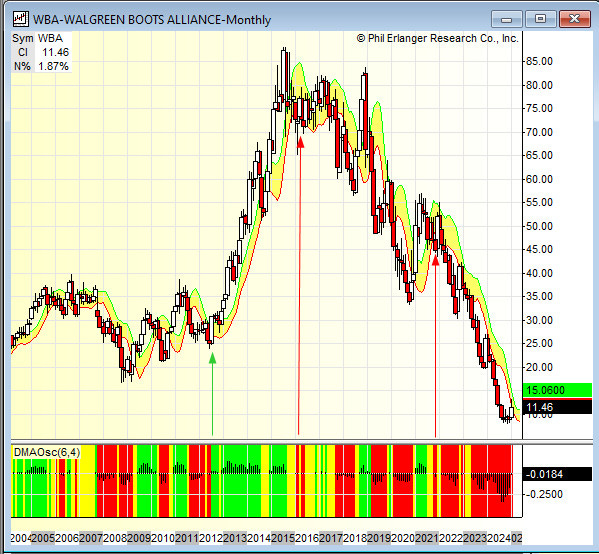Click the 2007 year label on time axis
599x554 pixels.
(x=91, y=538)
